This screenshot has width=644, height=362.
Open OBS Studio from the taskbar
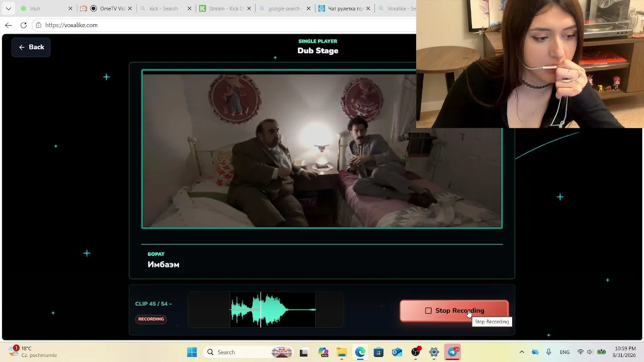[416, 352]
